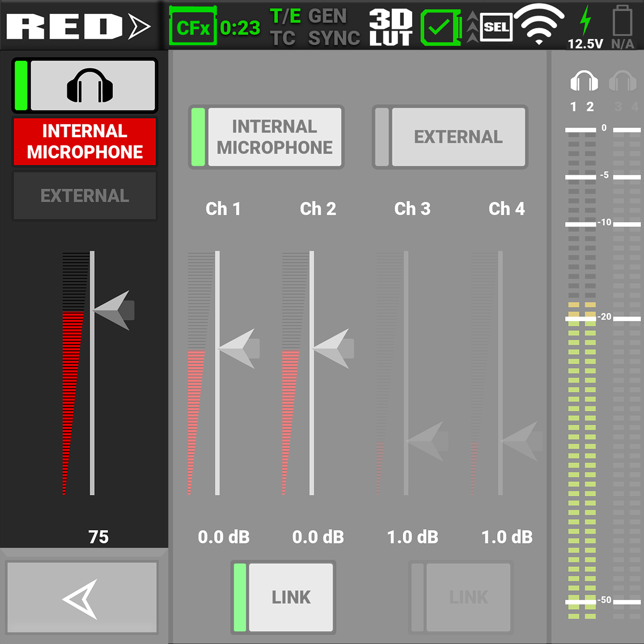Image resolution: width=644 pixels, height=644 pixels.
Task: Toggle Internal Microphone for Ch 1/2
Action: [266, 137]
